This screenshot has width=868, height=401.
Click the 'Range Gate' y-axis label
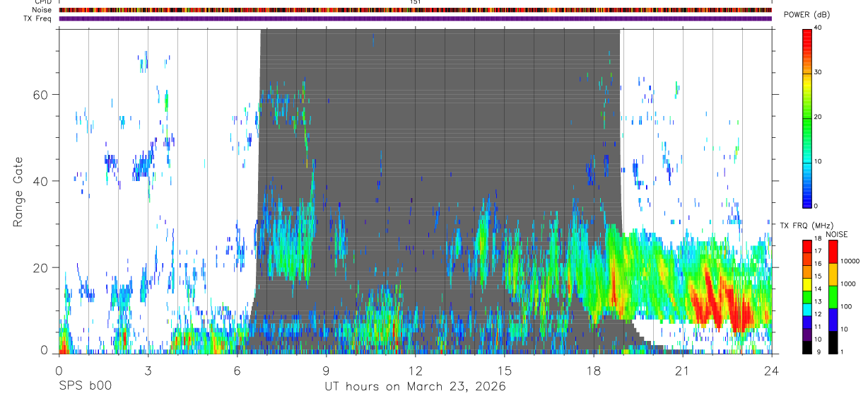coord(19,192)
